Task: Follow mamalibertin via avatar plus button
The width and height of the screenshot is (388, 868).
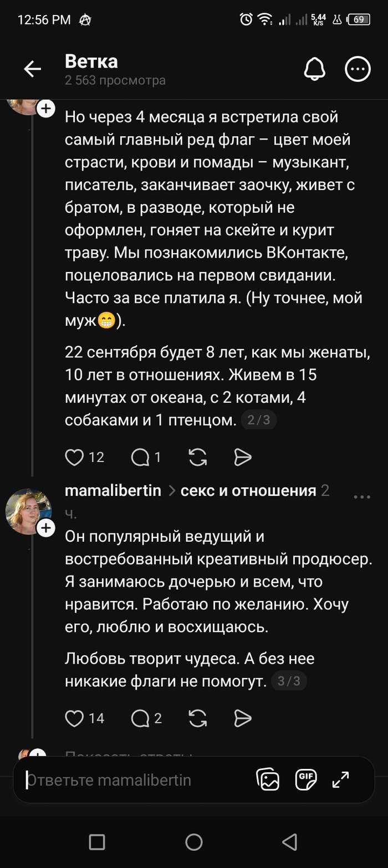Action: click(46, 529)
